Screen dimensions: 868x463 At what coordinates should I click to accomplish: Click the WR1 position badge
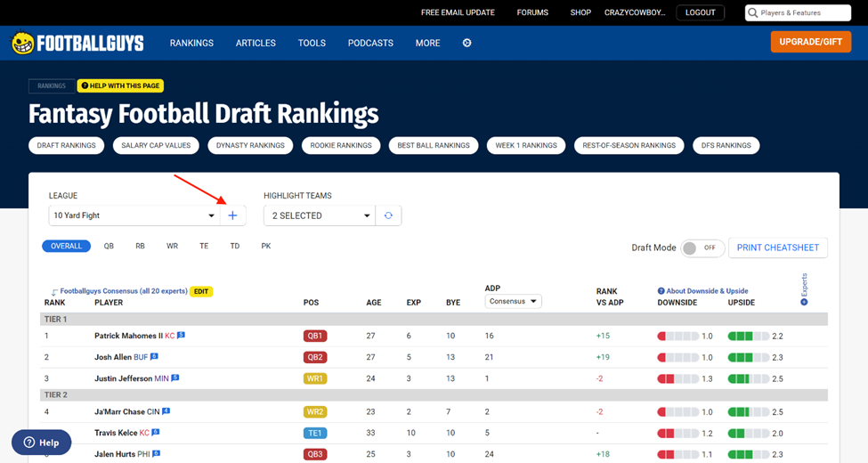(x=315, y=378)
